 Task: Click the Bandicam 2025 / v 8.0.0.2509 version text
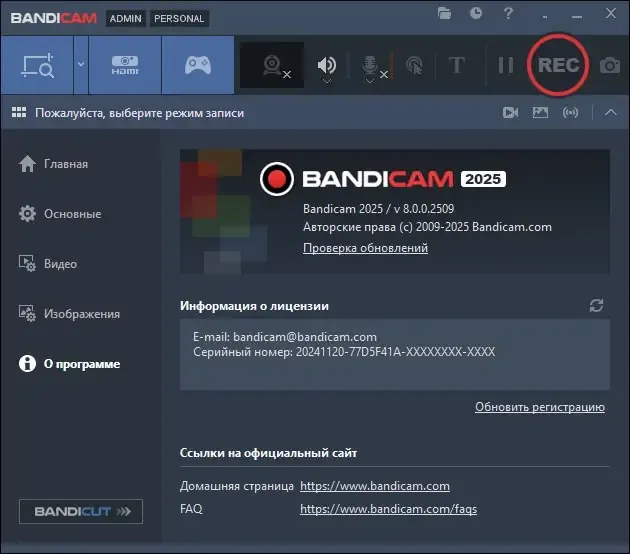tap(378, 209)
